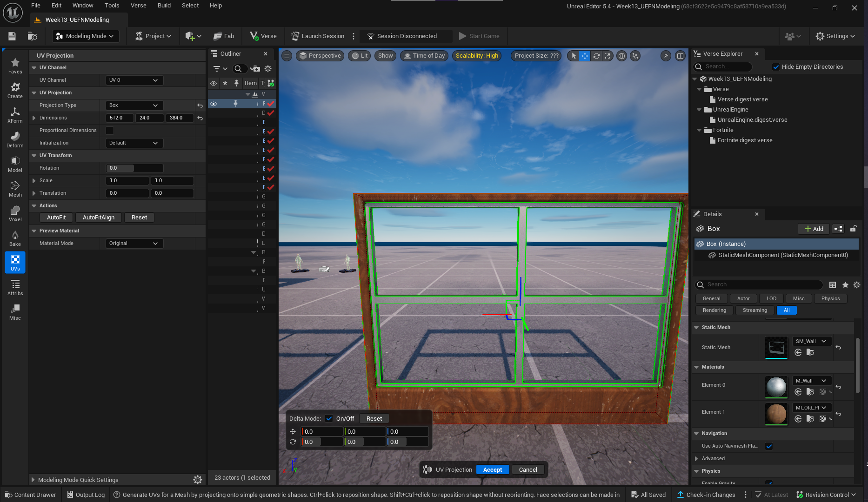Open the Bake tool category
868x502 pixels.
(x=15, y=238)
